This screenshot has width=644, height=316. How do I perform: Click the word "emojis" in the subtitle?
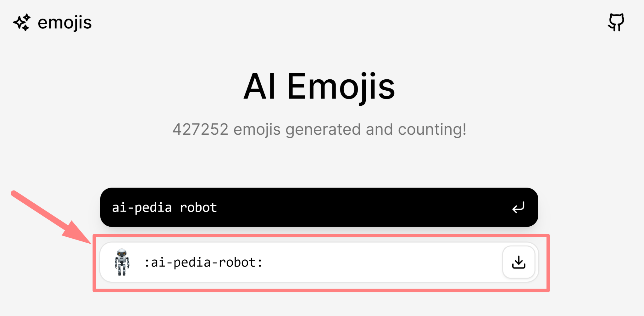(x=257, y=129)
